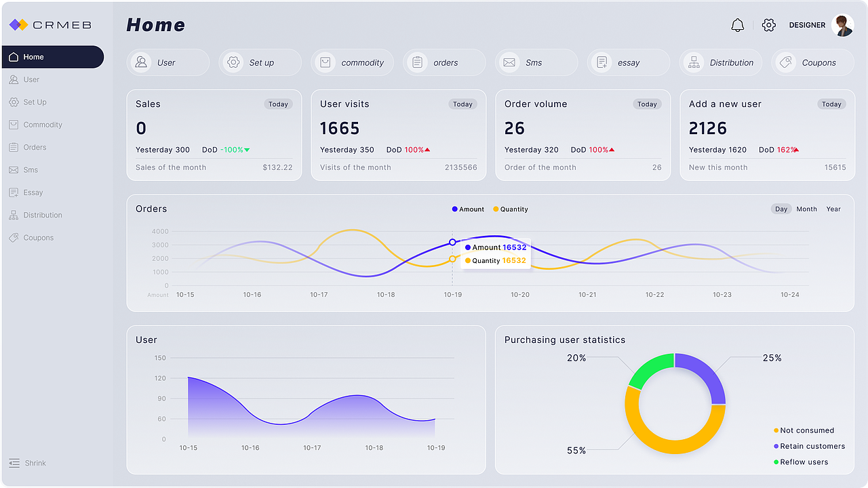868x488 pixels.
Task: Click the User shortcut circle icon
Action: (x=141, y=62)
